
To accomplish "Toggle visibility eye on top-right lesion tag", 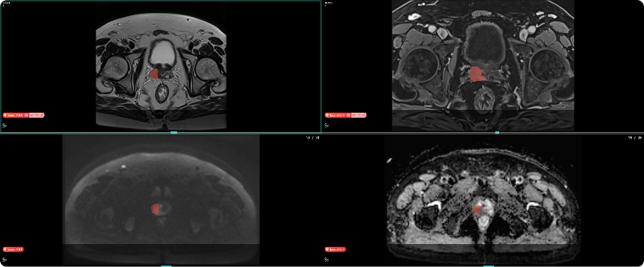I will (354, 115).
